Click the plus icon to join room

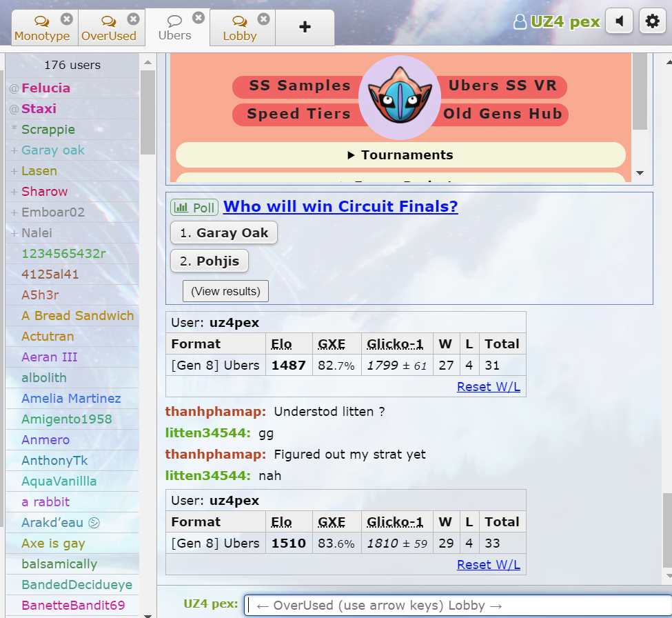pos(305,28)
